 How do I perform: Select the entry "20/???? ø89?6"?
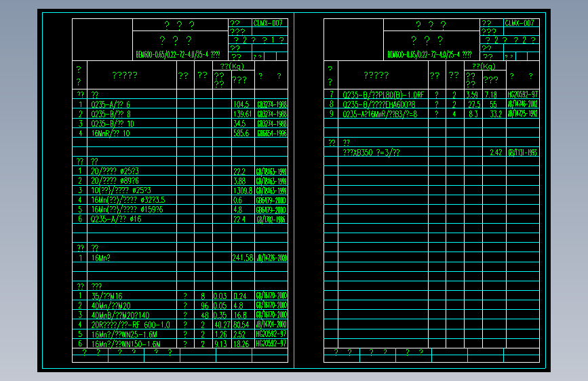[115, 181]
